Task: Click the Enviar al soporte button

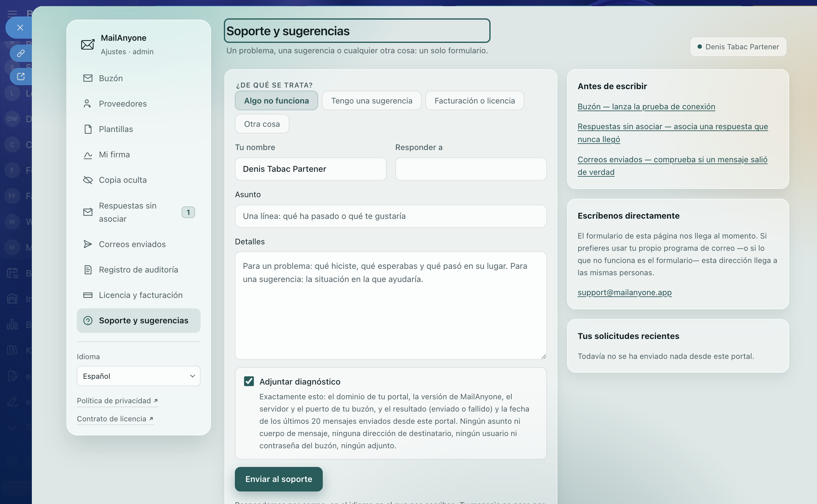Action: (x=279, y=479)
